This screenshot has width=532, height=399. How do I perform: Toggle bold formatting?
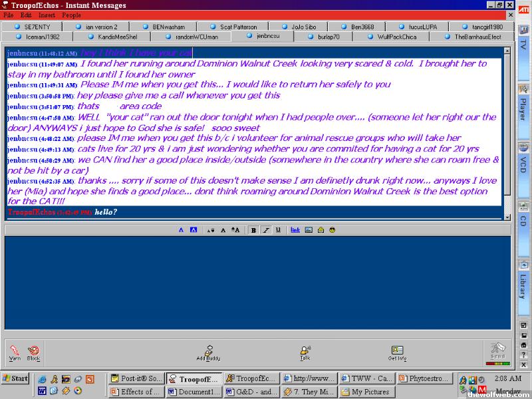point(254,230)
